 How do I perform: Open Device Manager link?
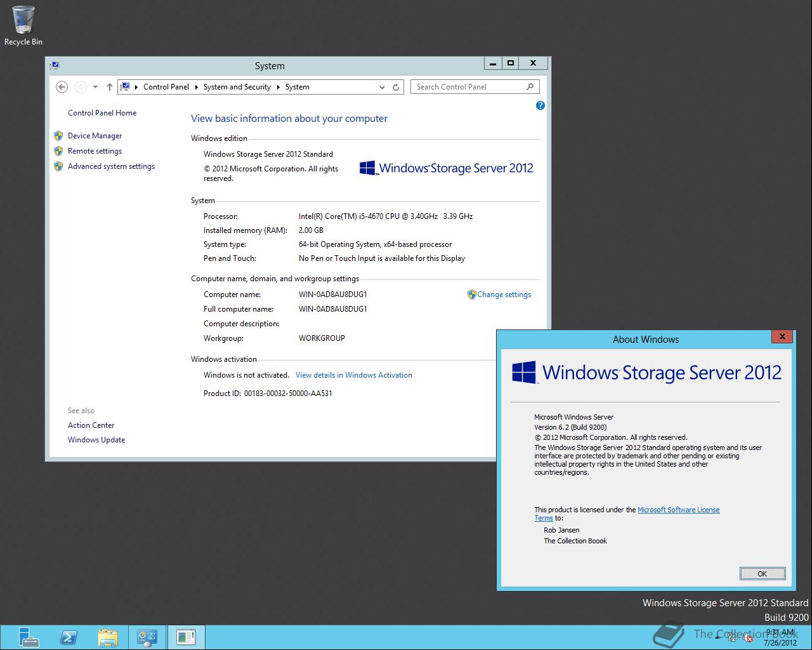pos(95,136)
